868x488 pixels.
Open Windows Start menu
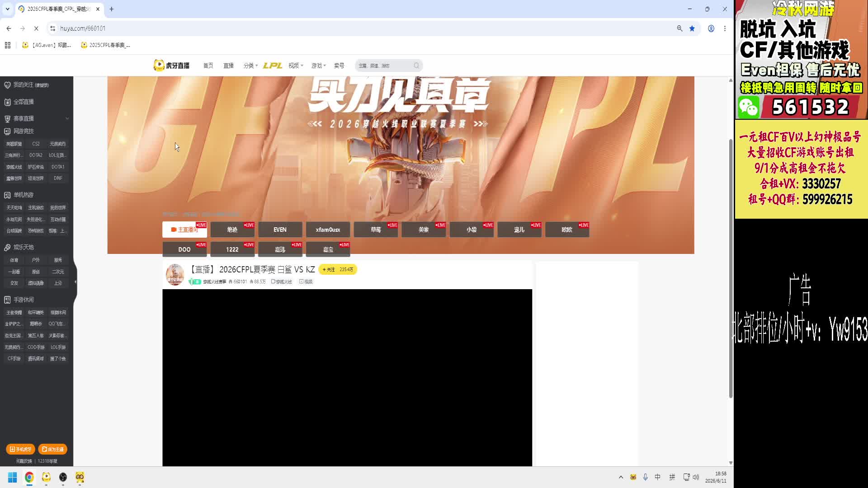12,477
